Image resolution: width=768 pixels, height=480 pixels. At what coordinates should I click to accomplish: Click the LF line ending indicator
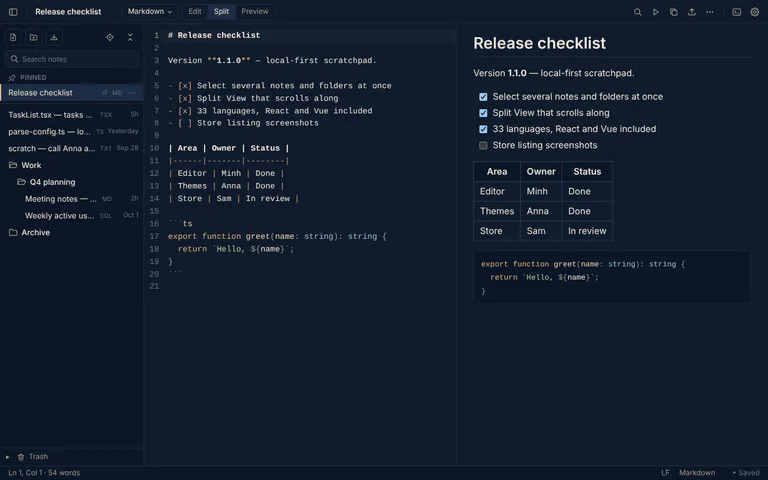point(665,473)
